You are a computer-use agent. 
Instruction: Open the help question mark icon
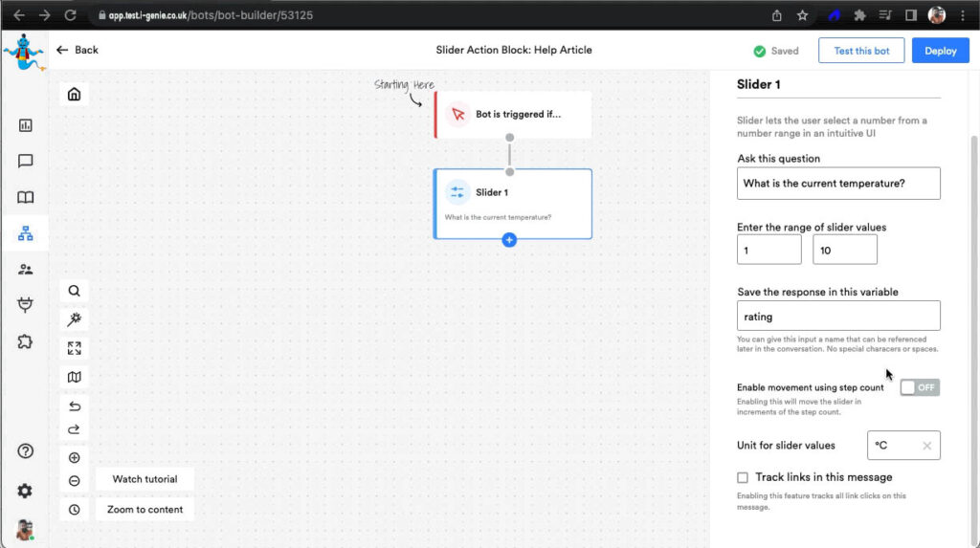(25, 451)
